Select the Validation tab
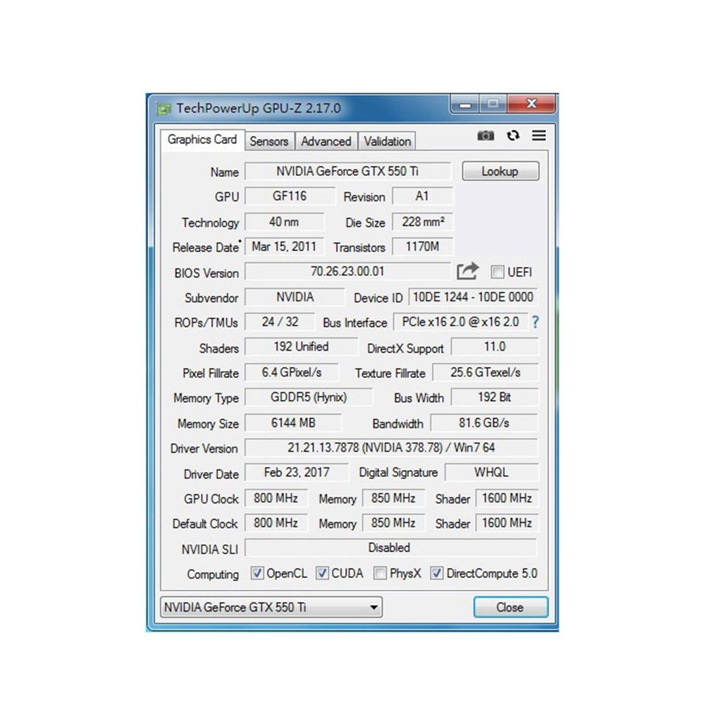The width and height of the screenshot is (728, 728). click(387, 141)
